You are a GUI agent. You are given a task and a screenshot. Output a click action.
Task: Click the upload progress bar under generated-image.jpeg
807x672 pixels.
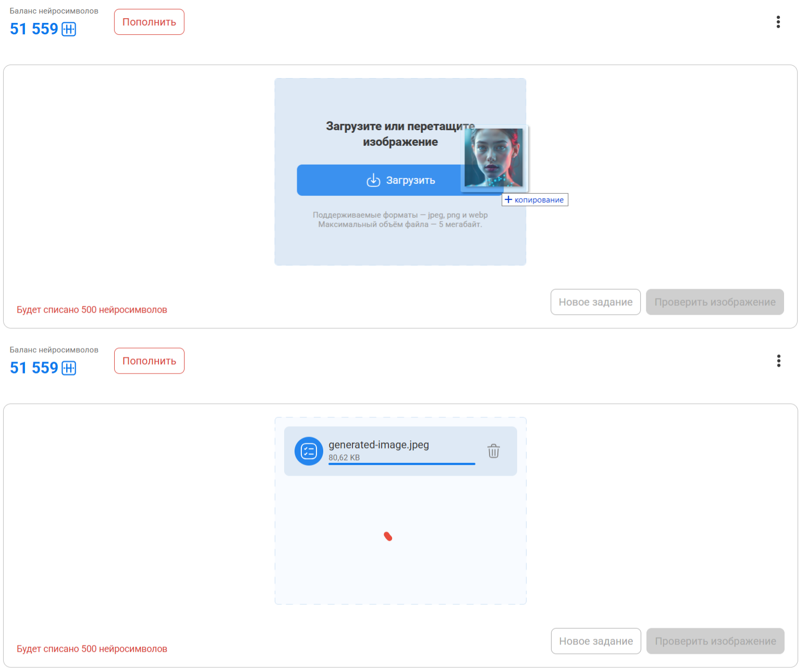[x=401, y=464]
